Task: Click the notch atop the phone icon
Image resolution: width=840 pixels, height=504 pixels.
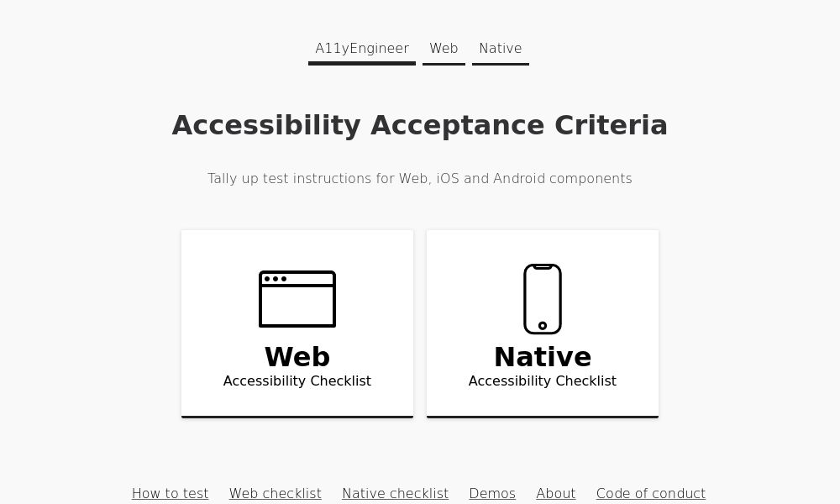Action: [543, 267]
